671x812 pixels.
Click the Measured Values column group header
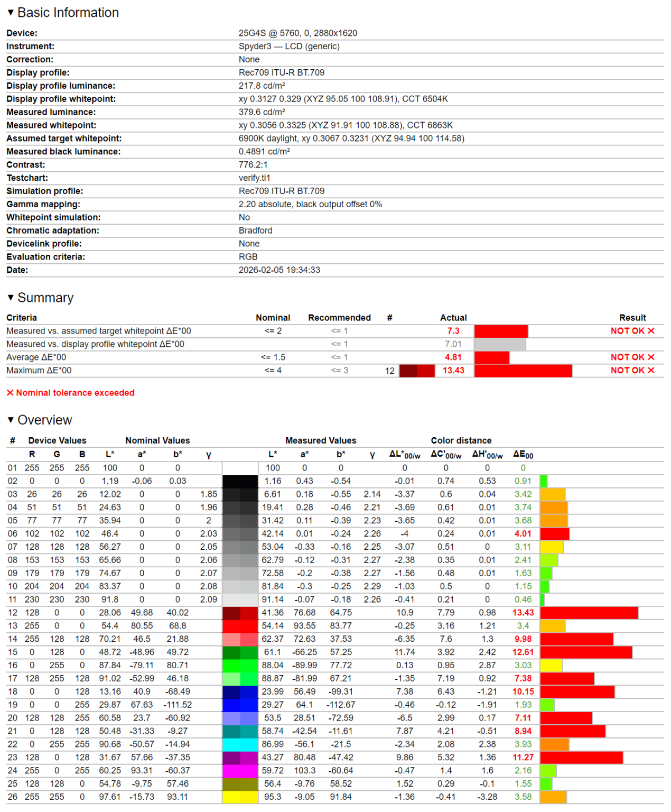(321, 440)
